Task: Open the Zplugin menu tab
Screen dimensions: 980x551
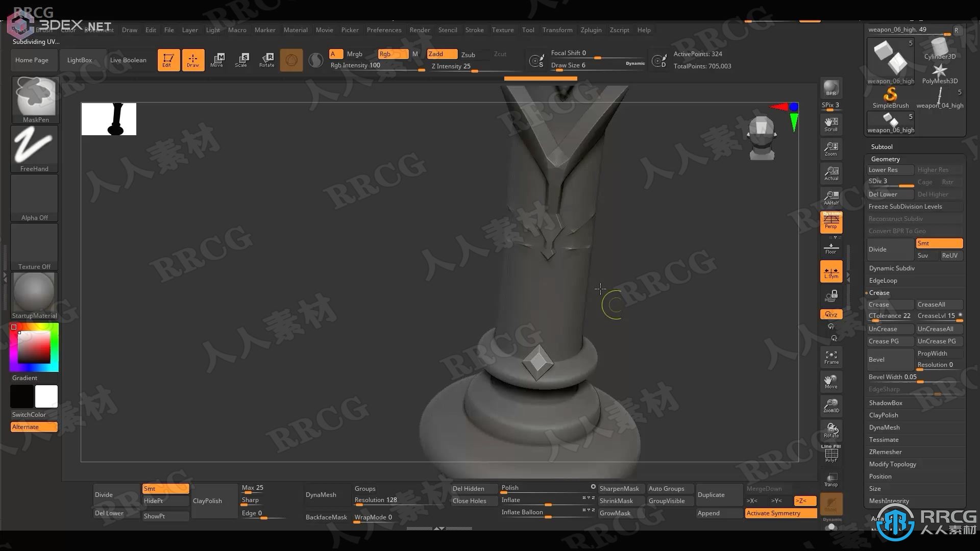Action: (x=590, y=30)
